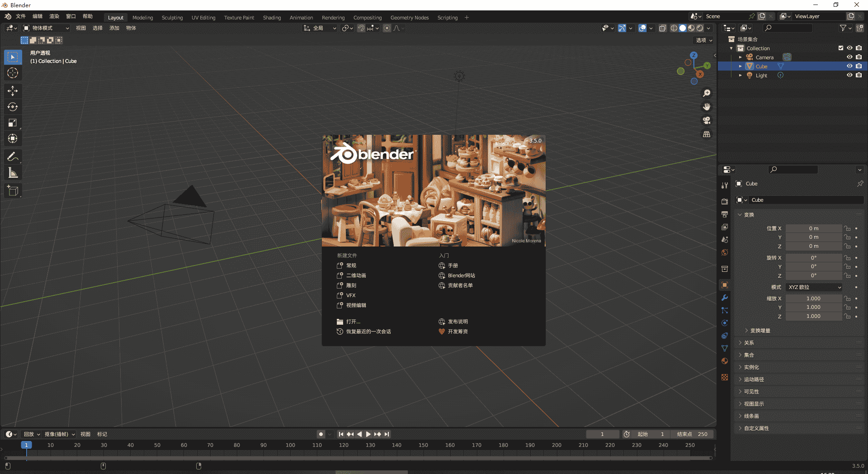868x474 pixels.
Task: Open Release Notes link on splash
Action: tap(458, 322)
